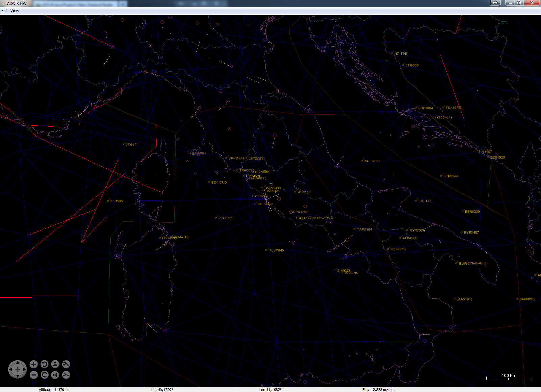Select the zoom in map control
Screen dimensions: 541x392
pos(33,364)
